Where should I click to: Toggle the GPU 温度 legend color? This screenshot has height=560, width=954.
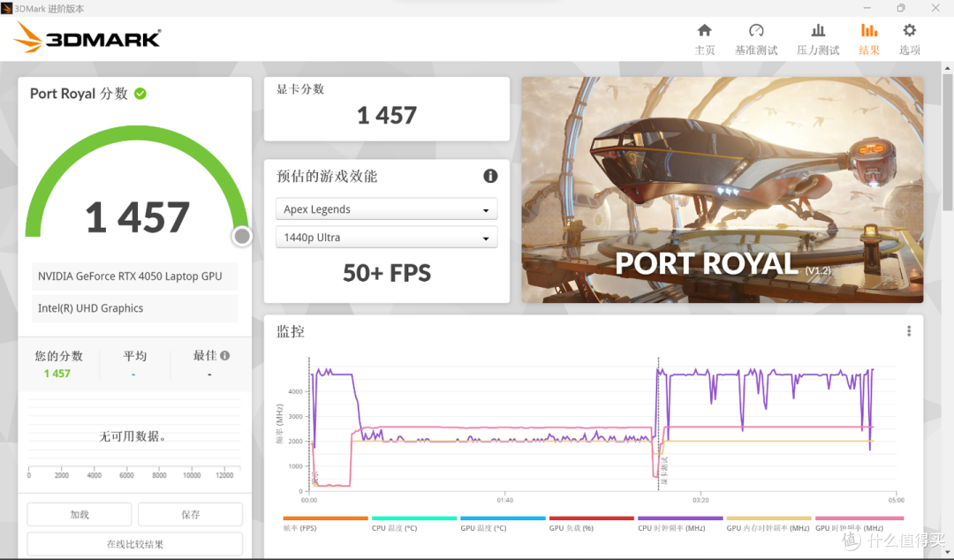(503, 518)
